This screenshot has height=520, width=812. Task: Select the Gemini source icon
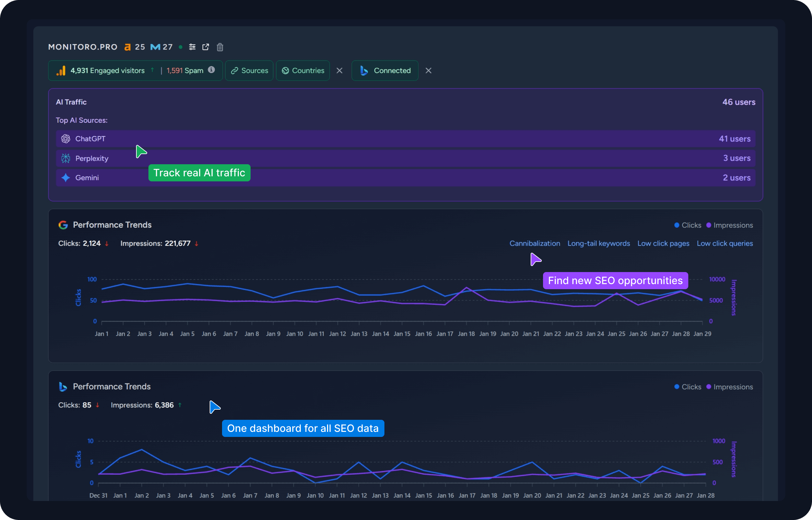pyautogui.click(x=66, y=177)
